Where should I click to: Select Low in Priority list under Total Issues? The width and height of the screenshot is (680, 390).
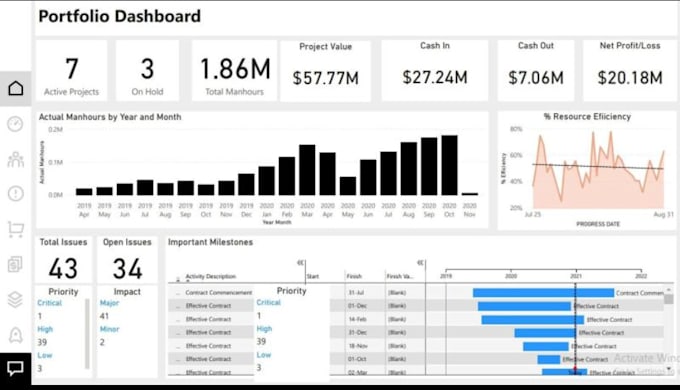(45, 355)
